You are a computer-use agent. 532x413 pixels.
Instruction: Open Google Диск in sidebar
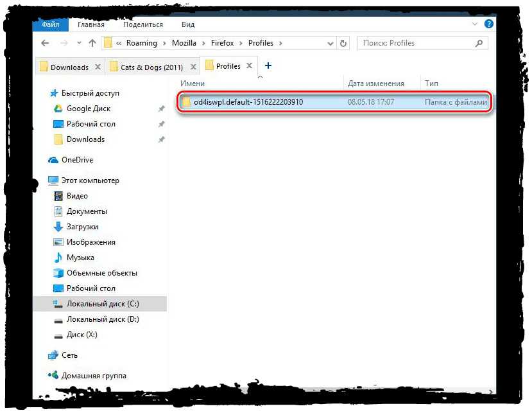pos(88,109)
